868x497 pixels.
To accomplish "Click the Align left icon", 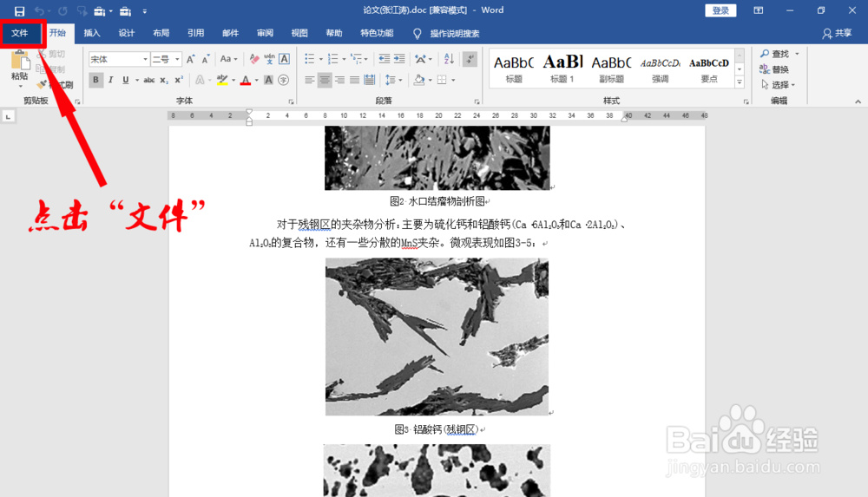I will pos(310,81).
